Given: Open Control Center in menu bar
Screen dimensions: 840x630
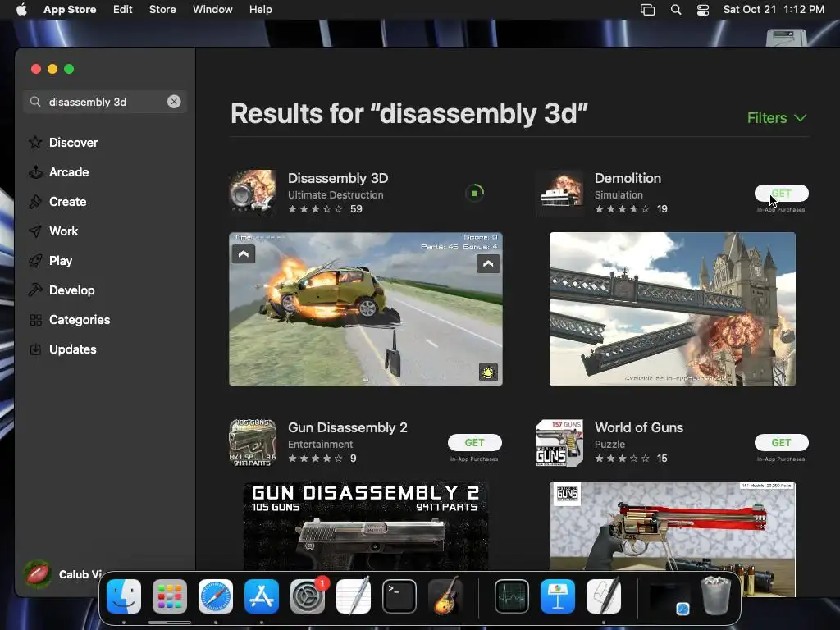Looking at the screenshot, I should tap(703, 10).
